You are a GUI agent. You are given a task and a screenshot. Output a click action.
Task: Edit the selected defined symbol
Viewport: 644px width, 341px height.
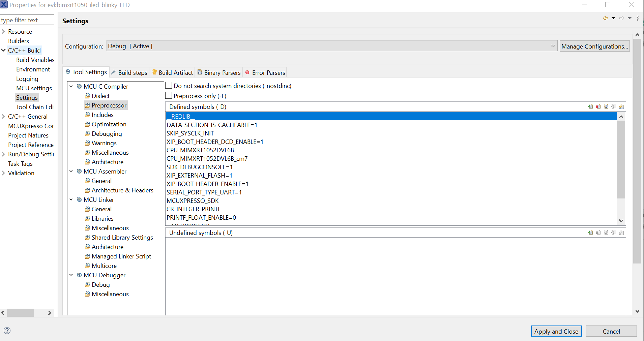pyautogui.click(x=606, y=106)
